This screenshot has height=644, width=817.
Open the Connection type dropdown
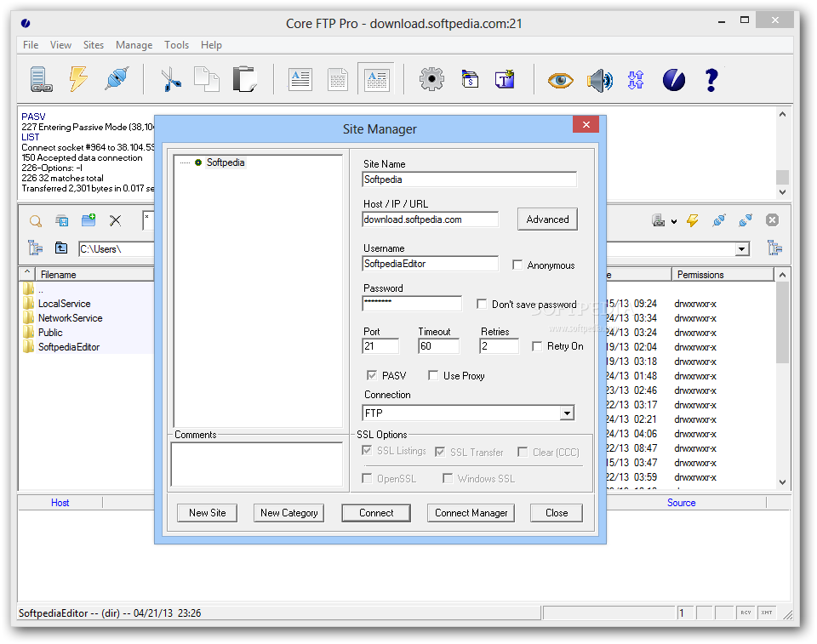click(x=567, y=413)
